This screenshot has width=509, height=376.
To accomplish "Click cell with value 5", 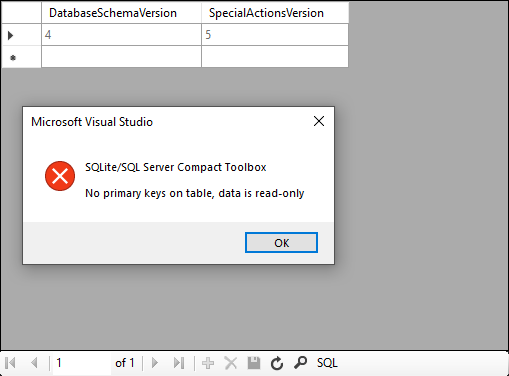I will [x=275, y=35].
